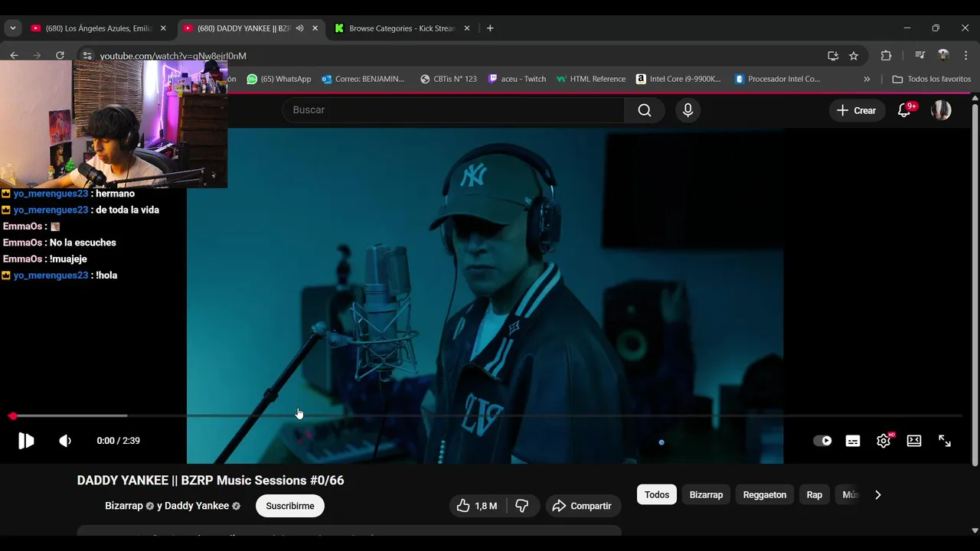This screenshot has width=980, height=551.
Task: Open YouTube notifications bell
Action: 904,110
